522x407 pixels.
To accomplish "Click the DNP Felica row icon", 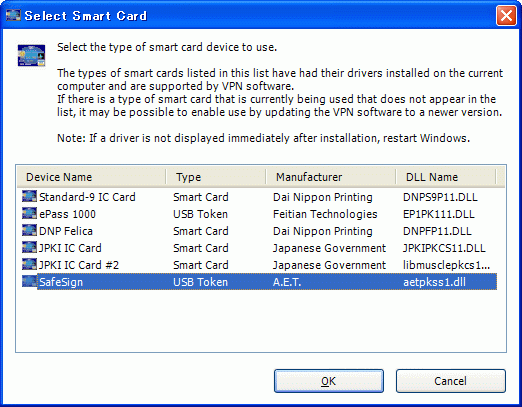I will [x=29, y=230].
